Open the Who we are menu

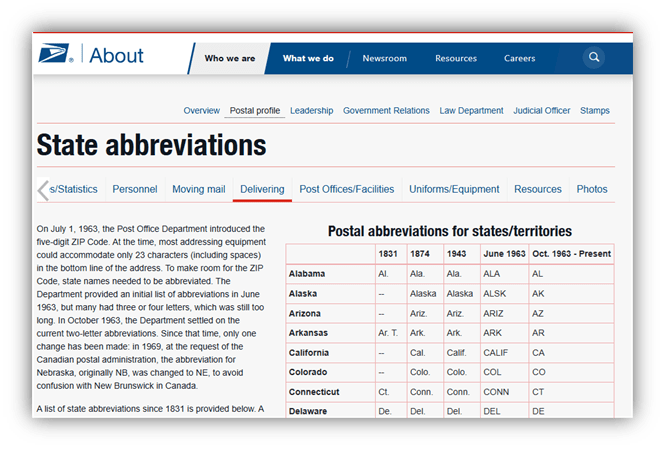[x=230, y=59]
